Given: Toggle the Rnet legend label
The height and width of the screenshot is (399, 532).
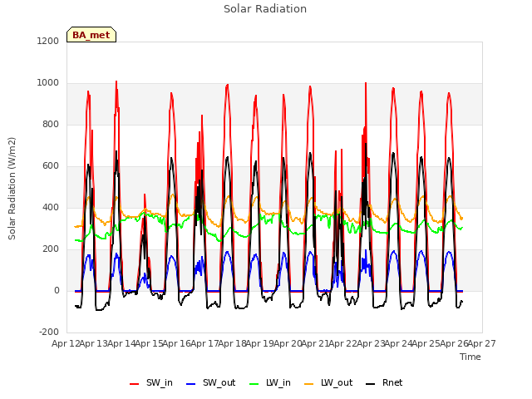Looking at the screenshot, I should pos(392,382).
